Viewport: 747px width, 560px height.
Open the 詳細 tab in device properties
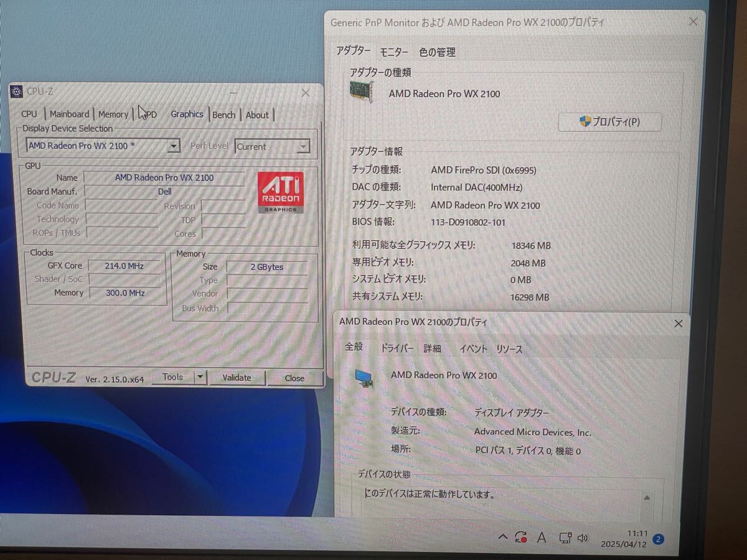433,348
